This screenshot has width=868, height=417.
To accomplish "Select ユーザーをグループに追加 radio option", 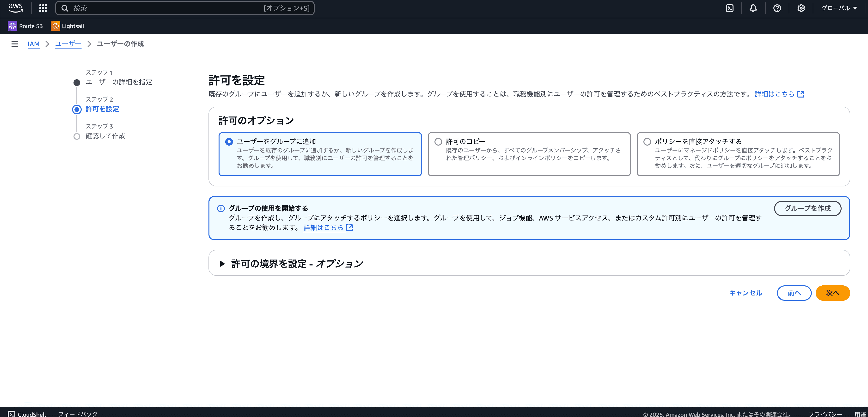I will point(229,141).
